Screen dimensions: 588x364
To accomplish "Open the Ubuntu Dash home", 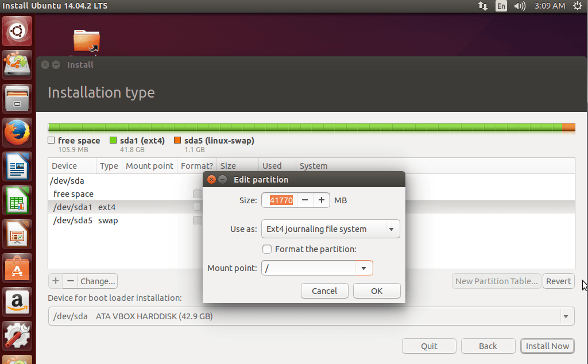I will (18, 32).
